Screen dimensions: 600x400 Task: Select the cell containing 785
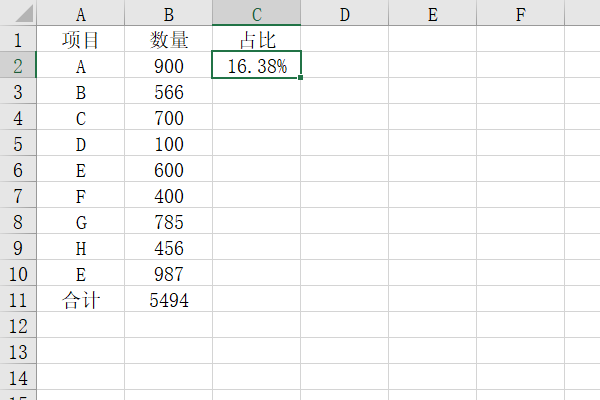tap(168, 221)
